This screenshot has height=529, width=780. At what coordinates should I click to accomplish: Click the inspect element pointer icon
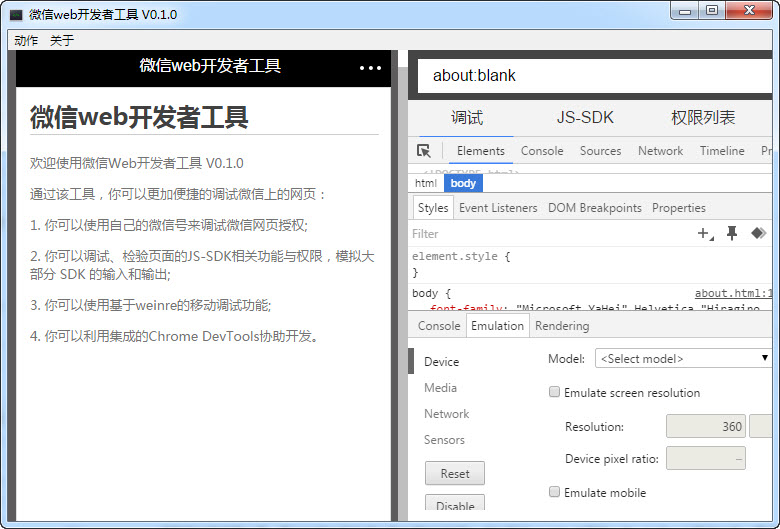click(424, 151)
